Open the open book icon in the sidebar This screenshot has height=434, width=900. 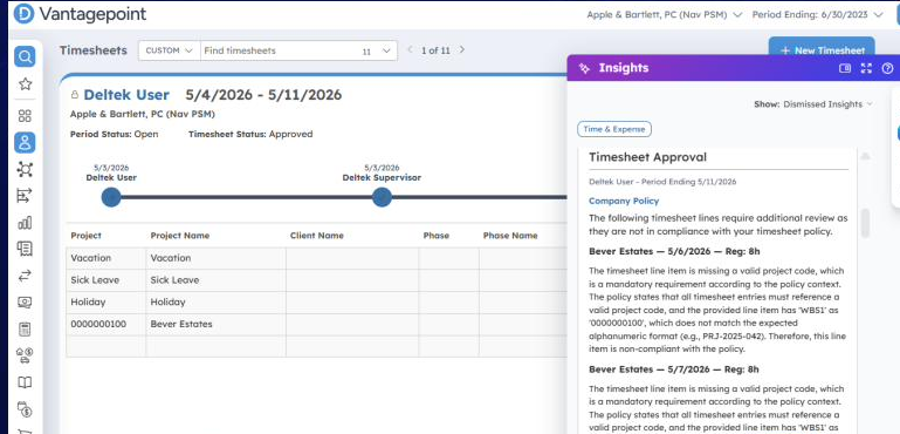pos(25,382)
